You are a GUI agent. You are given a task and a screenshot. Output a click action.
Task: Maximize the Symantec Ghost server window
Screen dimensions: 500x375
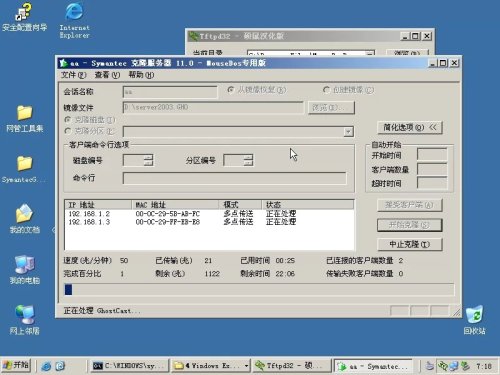443,63
